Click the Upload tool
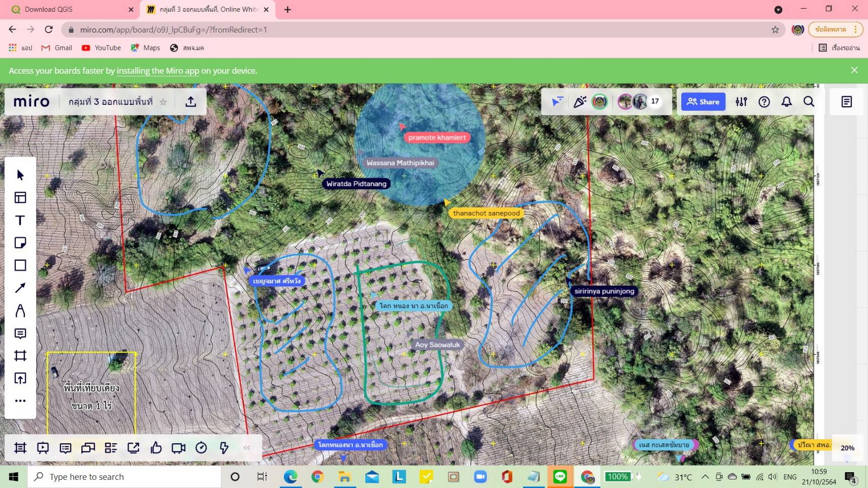This screenshot has height=488, width=868. [x=20, y=378]
